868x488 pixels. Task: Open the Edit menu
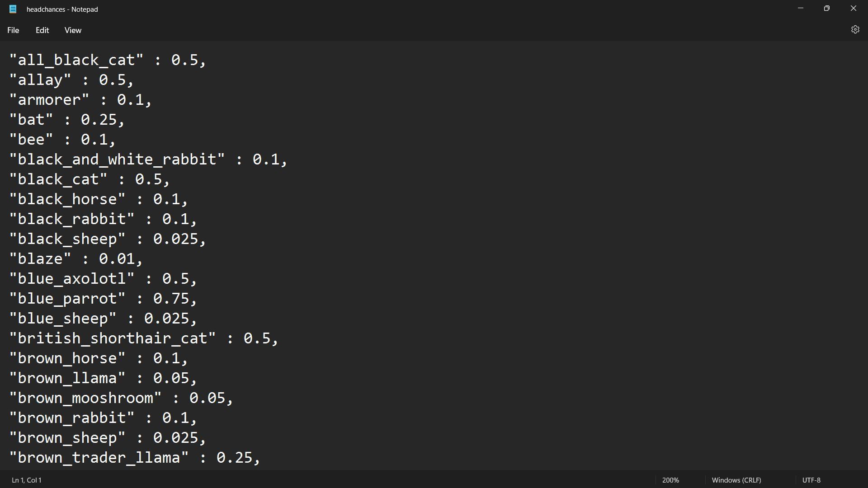pos(42,30)
